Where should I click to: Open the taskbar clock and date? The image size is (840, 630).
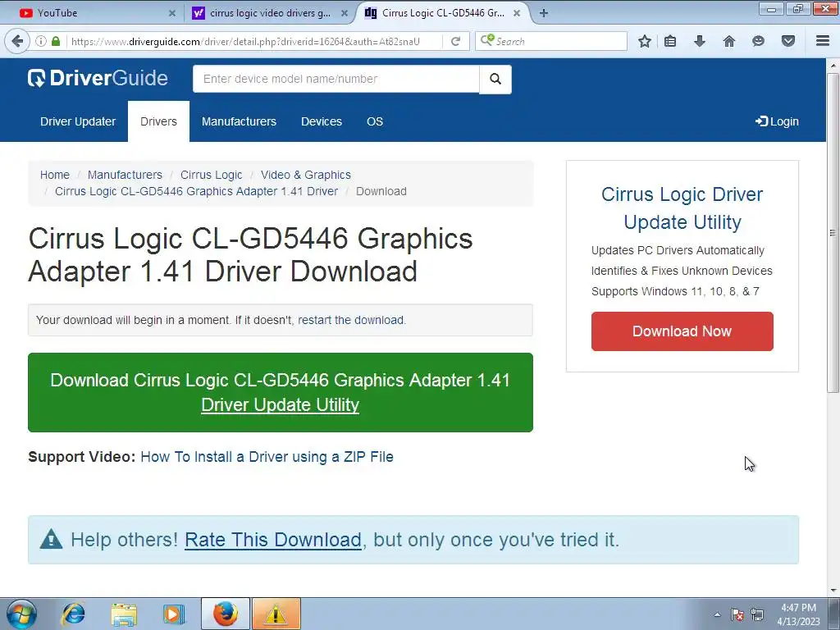(x=798, y=614)
